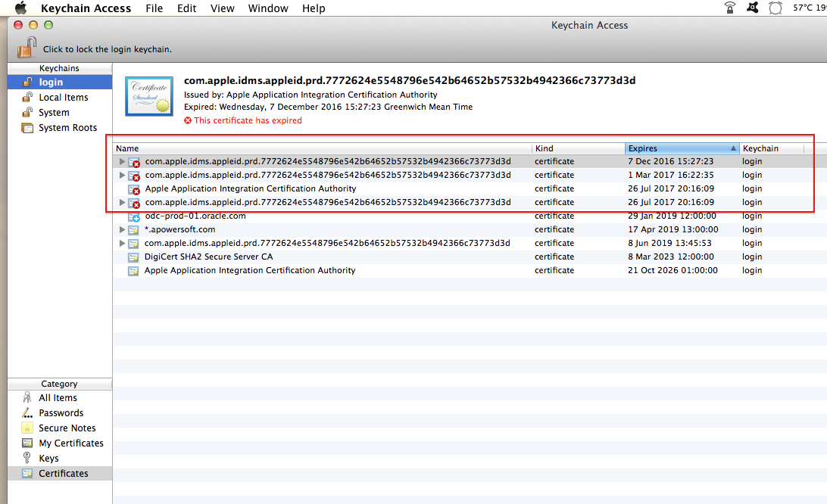Click the keychain lock status icon in menu bar
827x504 pixels.
(730, 8)
